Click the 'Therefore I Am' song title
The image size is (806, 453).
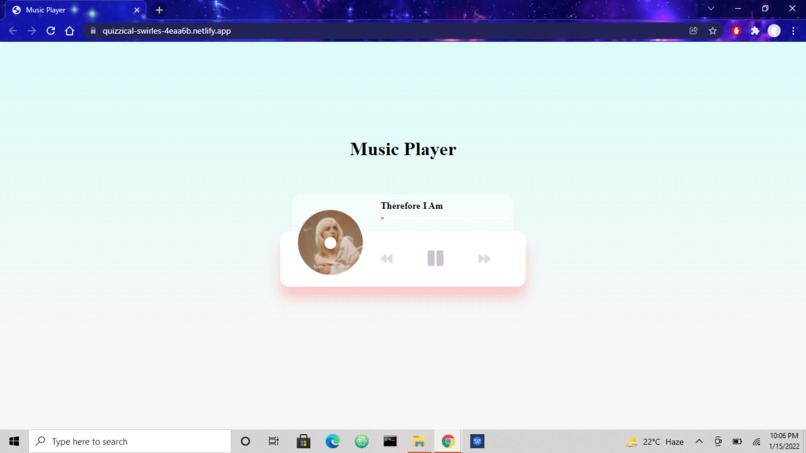pyautogui.click(x=412, y=206)
